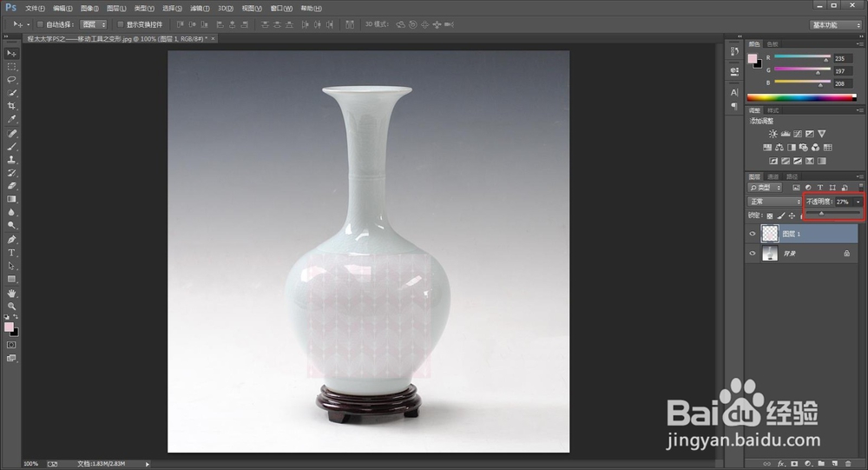The width and height of the screenshot is (868, 470).
Task: Select the Move tool in the toolbox
Action: click(x=11, y=53)
